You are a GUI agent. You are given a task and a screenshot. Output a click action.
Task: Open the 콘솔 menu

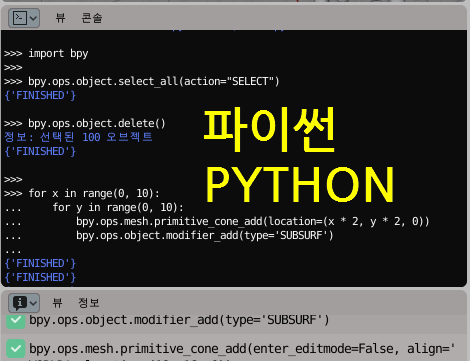click(92, 18)
